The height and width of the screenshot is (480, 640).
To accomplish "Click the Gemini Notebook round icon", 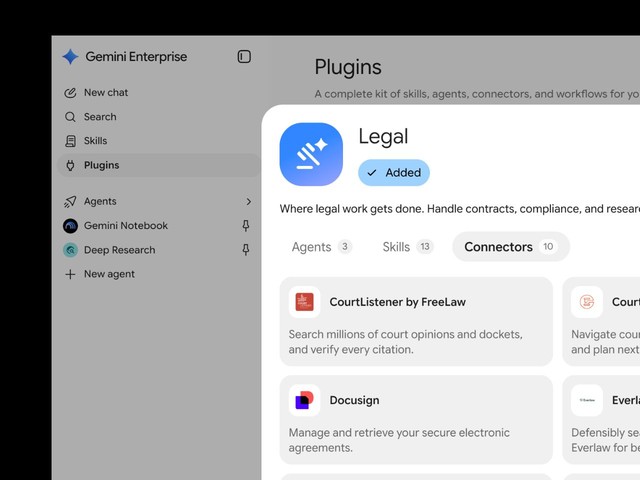I will (x=70, y=226).
